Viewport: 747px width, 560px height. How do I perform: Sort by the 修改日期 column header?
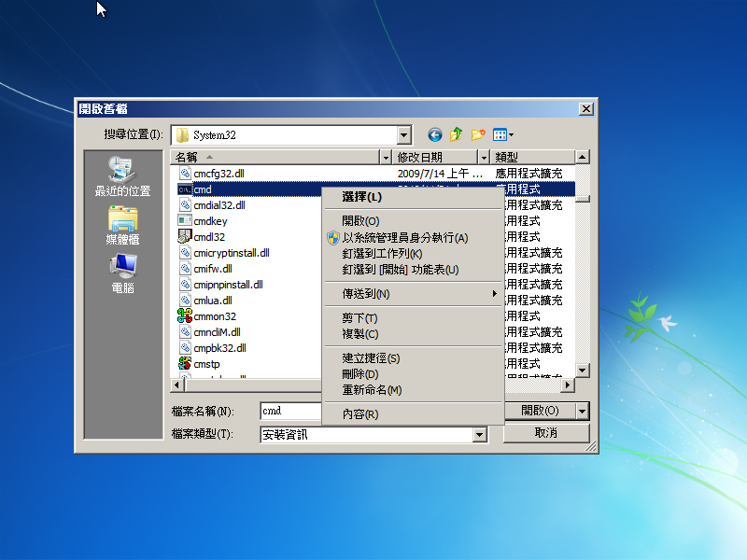coord(435,157)
